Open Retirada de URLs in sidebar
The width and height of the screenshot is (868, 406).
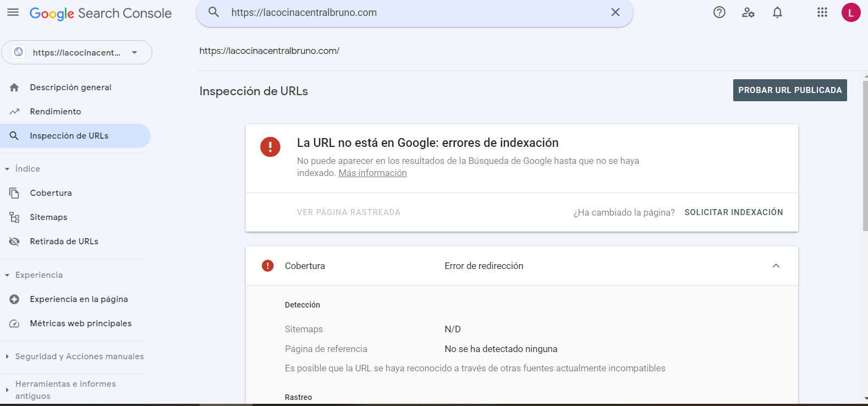(75, 242)
